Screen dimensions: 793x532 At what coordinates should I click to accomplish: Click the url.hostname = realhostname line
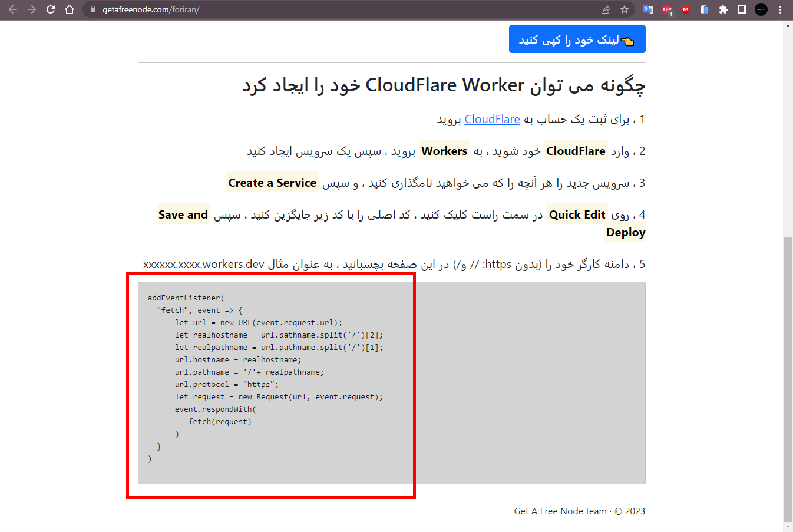238,360
